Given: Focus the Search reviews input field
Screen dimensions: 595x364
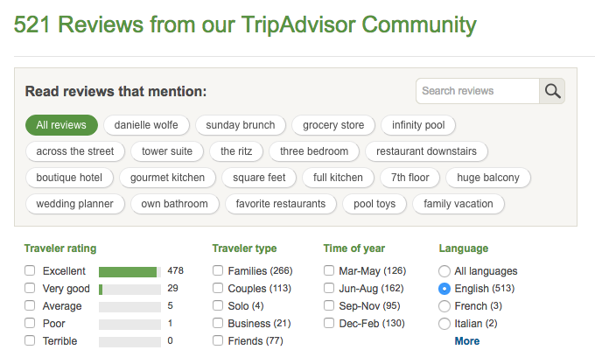Looking at the screenshot, I should pyautogui.click(x=478, y=91).
